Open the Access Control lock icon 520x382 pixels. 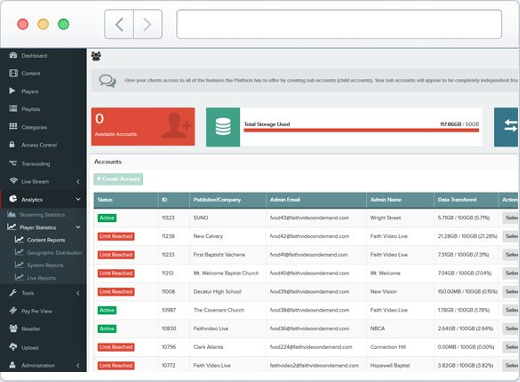click(12, 144)
